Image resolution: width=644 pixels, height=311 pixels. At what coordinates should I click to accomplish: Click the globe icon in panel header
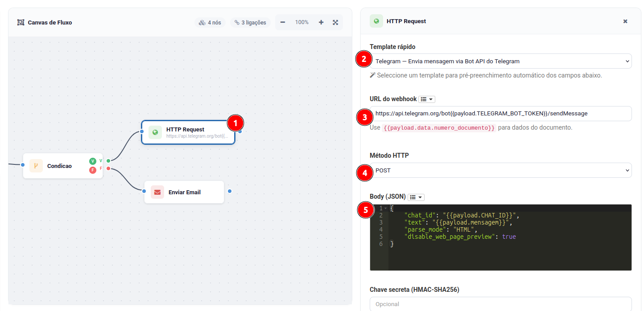click(x=376, y=21)
